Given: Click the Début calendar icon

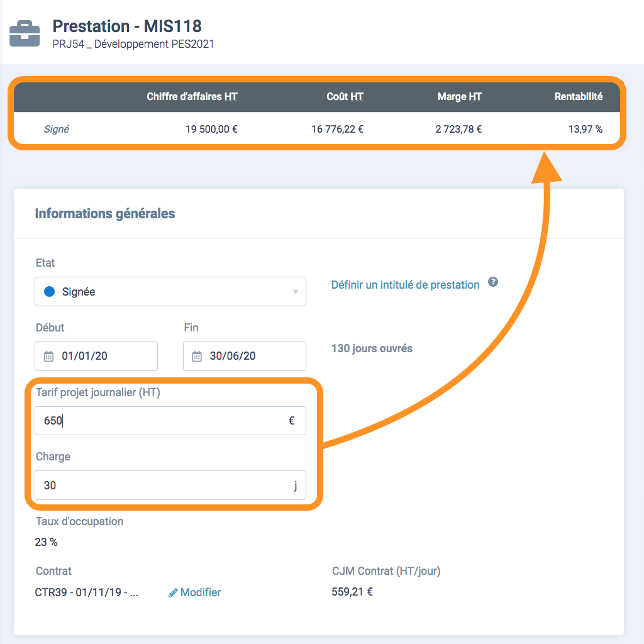Looking at the screenshot, I should 48,356.
